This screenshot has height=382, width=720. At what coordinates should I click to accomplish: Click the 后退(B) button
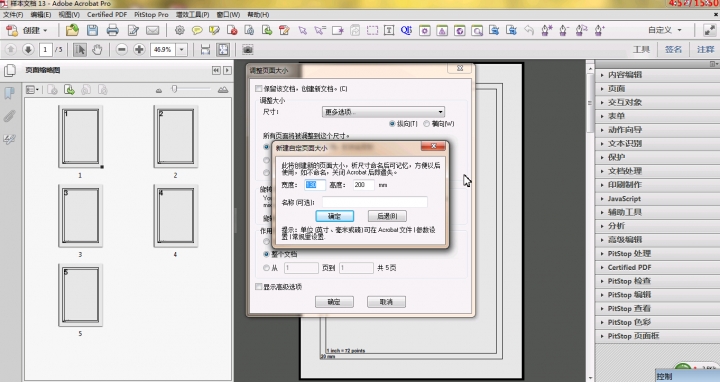coord(387,216)
